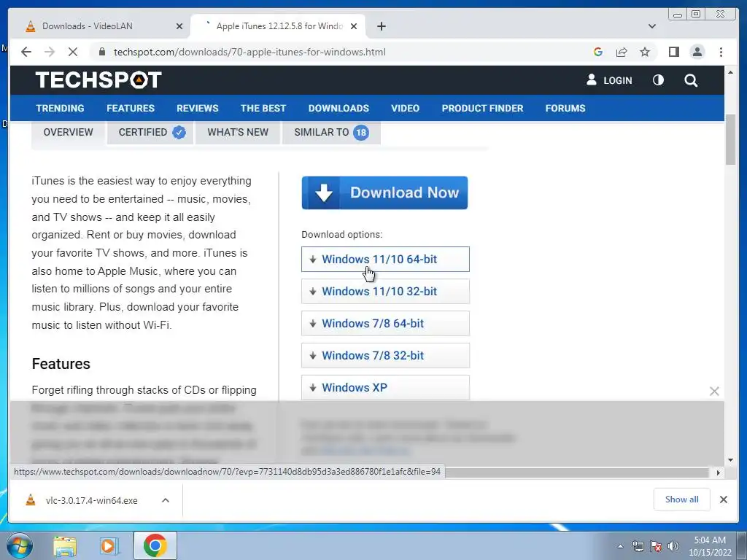Screen dimensions: 747x560
Task: Stop page loading with the X icon
Action: (72, 52)
